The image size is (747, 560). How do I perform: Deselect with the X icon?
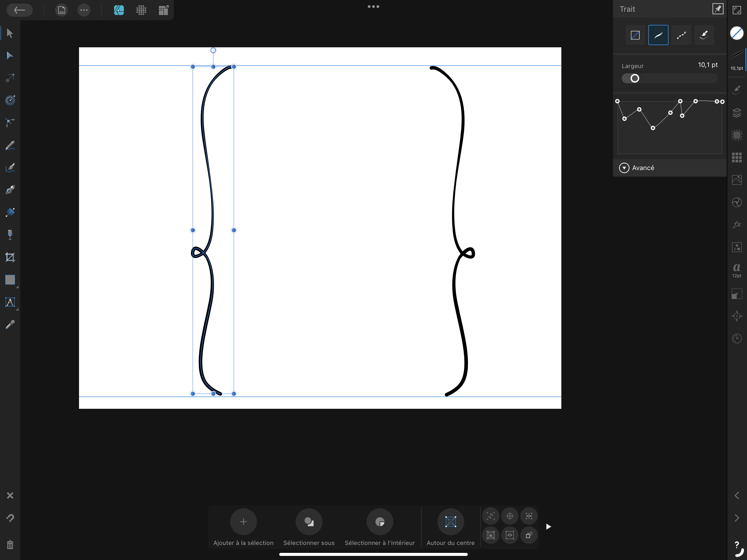click(10, 495)
